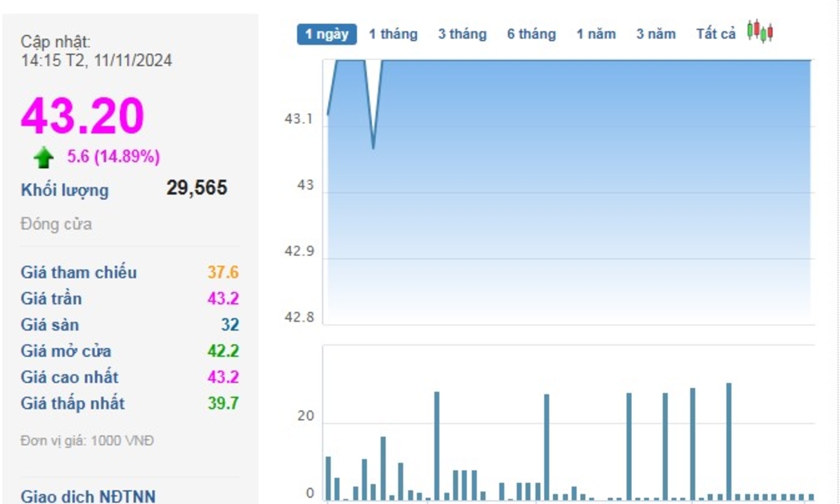Viewport: 840px width, 504px height.
Task: Click the tallest volume bar in the chart
Action: [729, 440]
